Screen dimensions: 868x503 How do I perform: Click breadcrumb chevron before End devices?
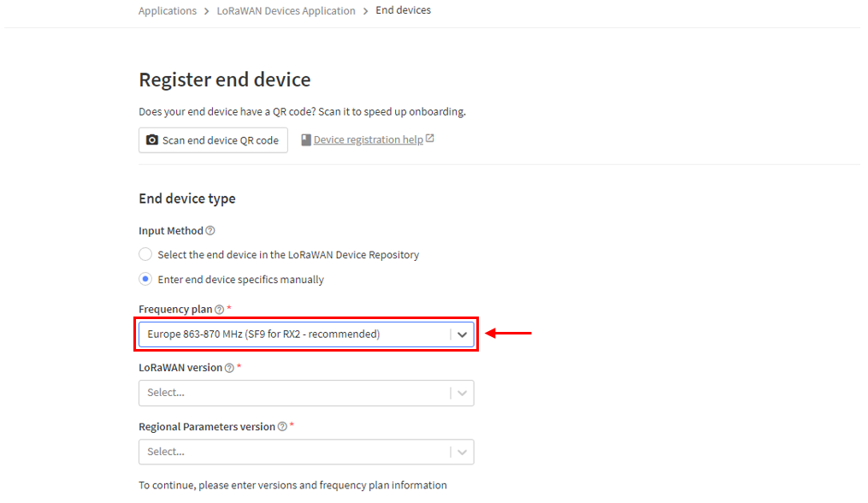click(x=365, y=11)
